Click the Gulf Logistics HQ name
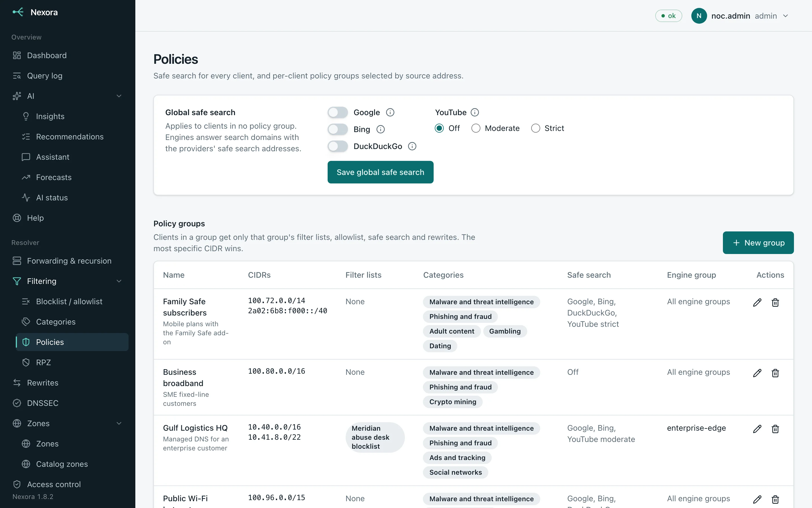 195,428
